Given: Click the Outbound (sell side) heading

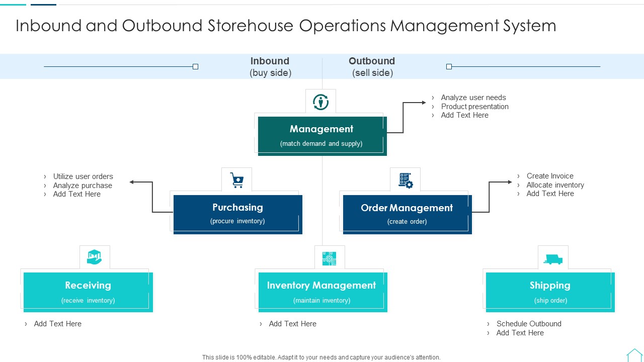Looking at the screenshot, I should tap(372, 67).
